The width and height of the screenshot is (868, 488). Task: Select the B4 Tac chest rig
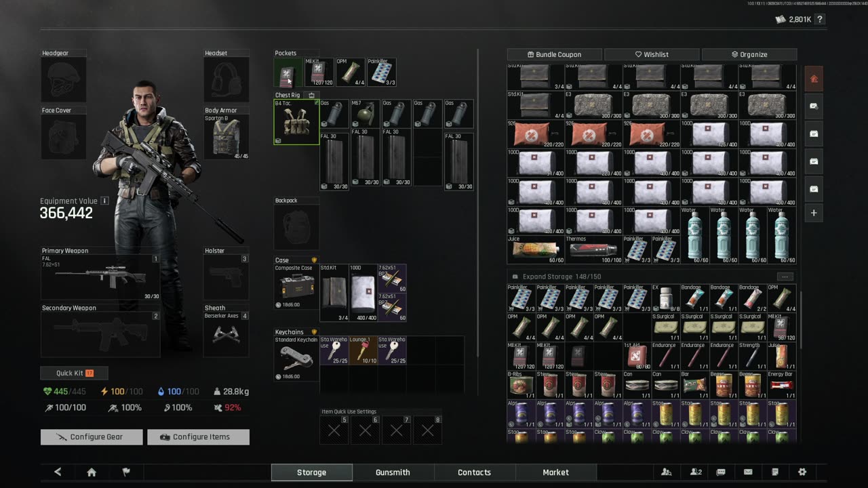(x=296, y=122)
